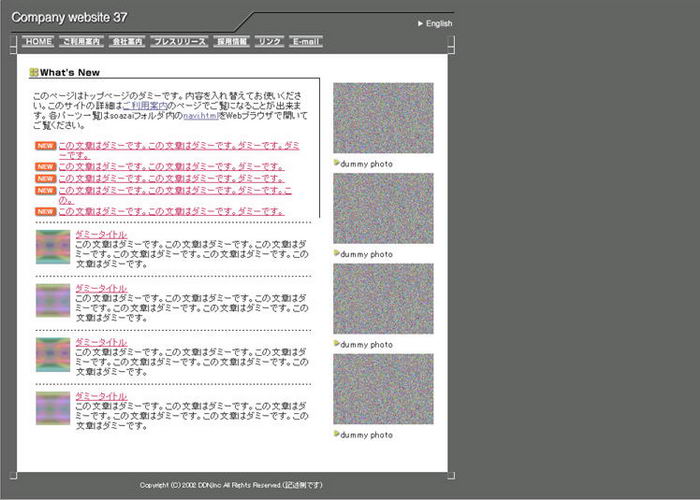Open the ご利用案内 navigation tab
The width and height of the screenshot is (700, 500).
click(x=81, y=42)
